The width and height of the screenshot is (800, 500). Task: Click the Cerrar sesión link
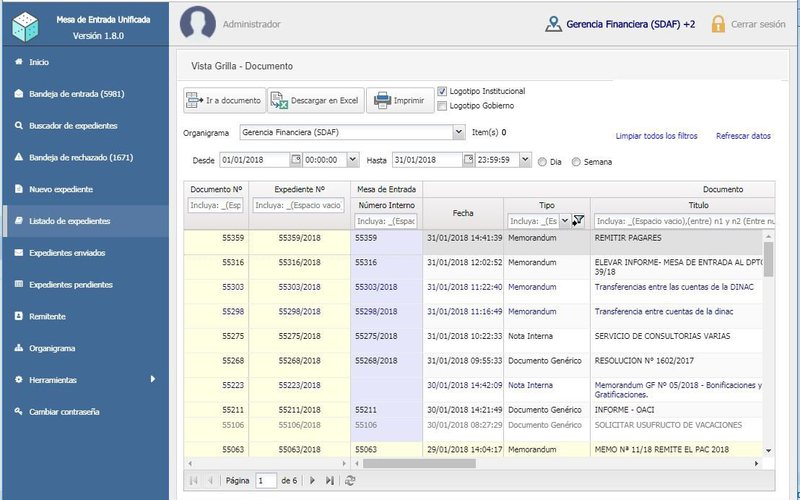click(758, 24)
